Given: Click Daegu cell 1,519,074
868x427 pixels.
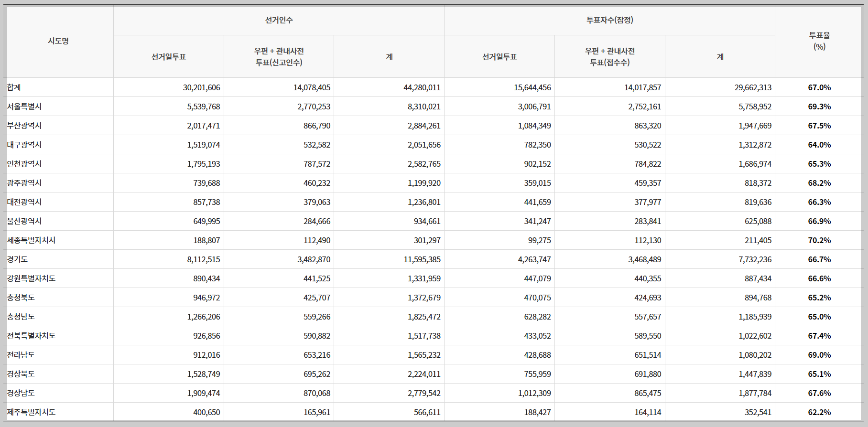Looking at the screenshot, I should point(204,145).
